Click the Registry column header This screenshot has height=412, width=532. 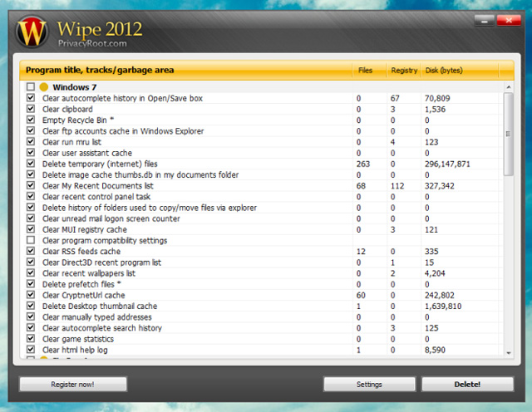404,71
